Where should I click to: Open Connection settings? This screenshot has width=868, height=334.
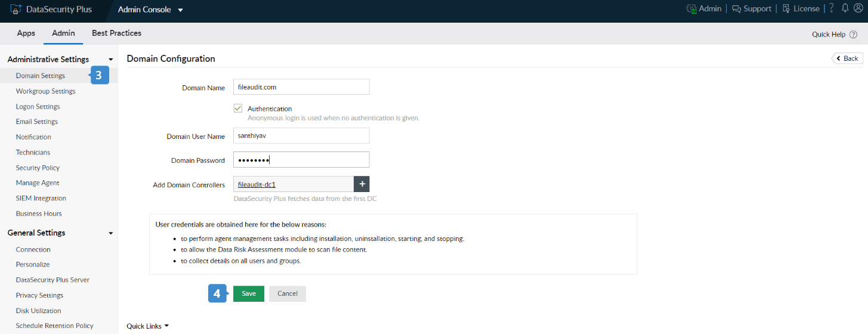pos(33,250)
